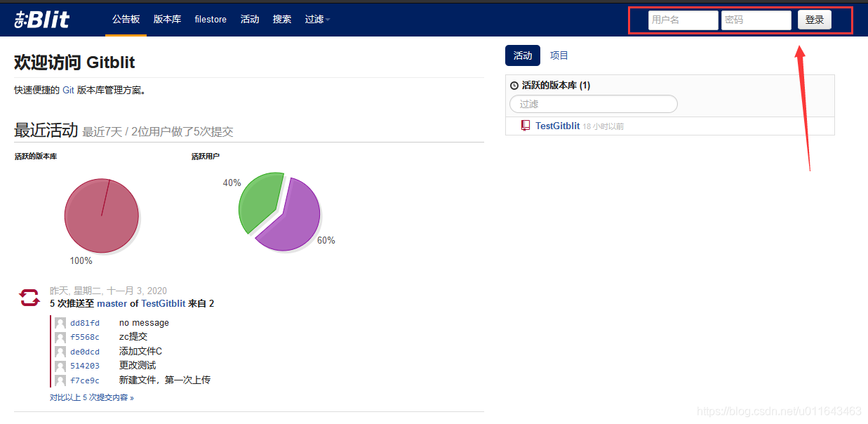
Task: Click the clock icon on the active repositories header
Action: tap(513, 85)
